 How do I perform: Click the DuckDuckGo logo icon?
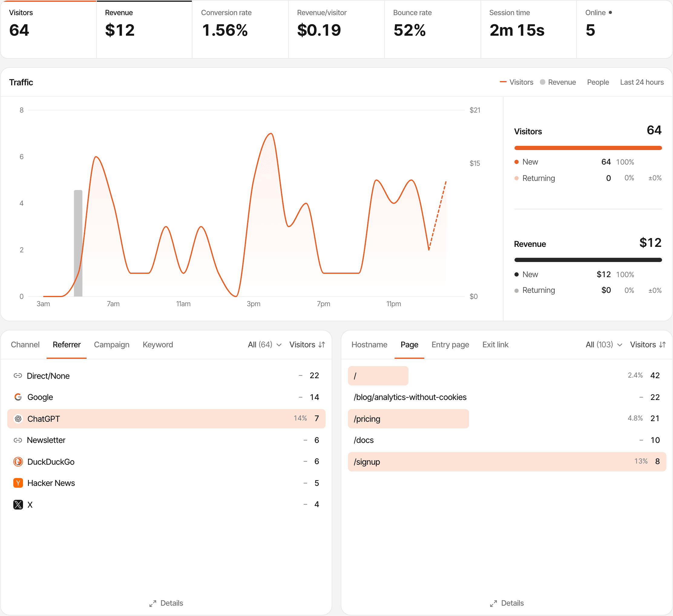(18, 461)
